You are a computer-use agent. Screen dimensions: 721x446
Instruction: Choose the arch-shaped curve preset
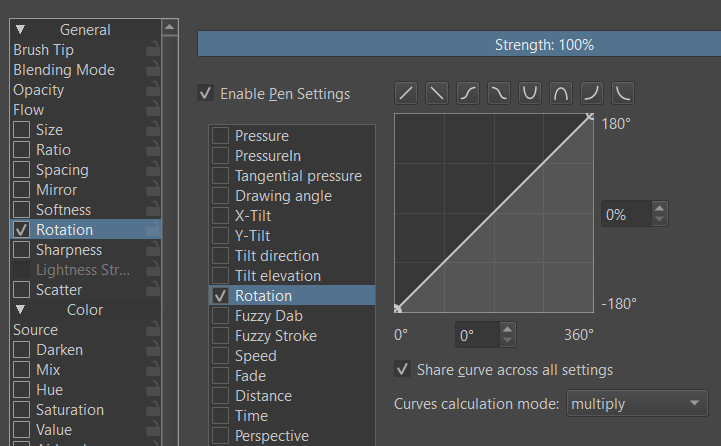(561, 93)
